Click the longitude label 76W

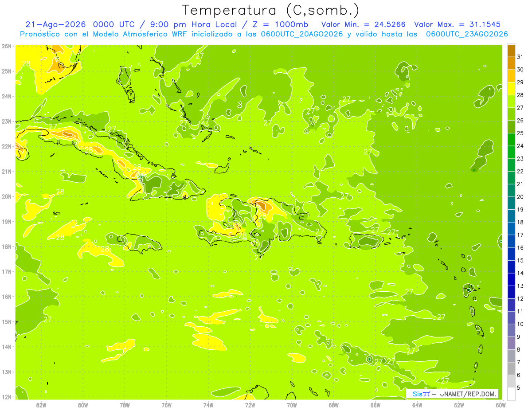point(167,405)
